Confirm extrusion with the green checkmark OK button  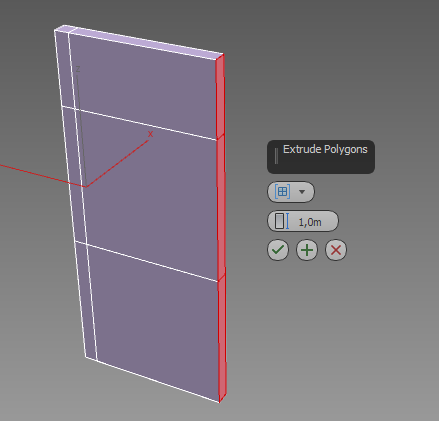(x=278, y=250)
